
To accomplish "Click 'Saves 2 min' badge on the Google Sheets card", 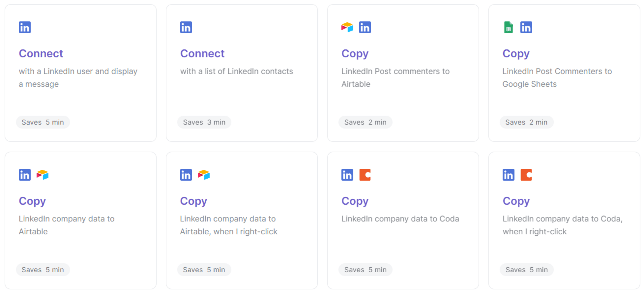I will [x=526, y=122].
